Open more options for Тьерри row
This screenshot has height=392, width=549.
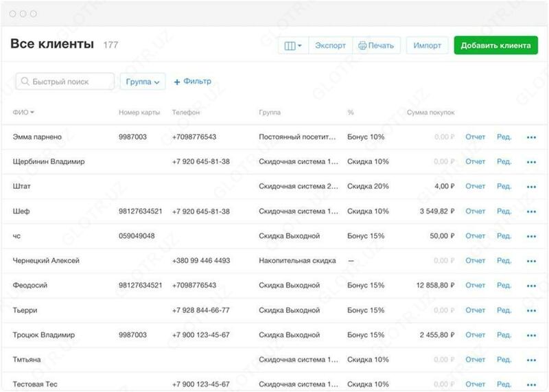[x=531, y=311]
